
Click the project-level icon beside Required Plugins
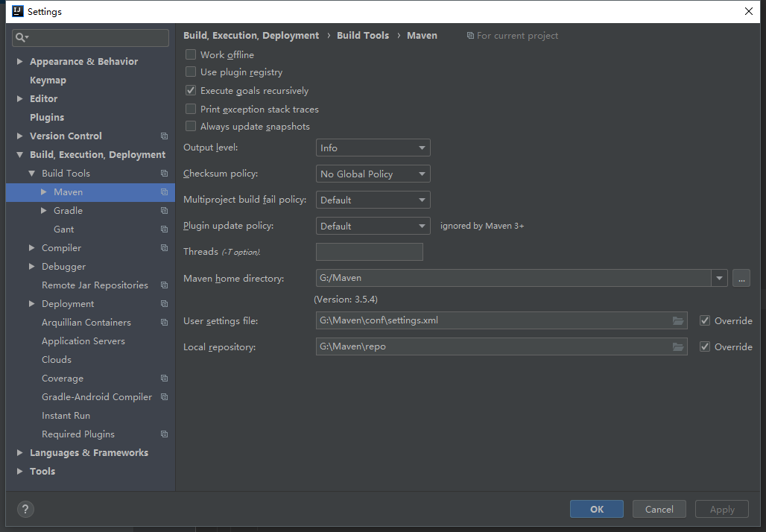[164, 434]
